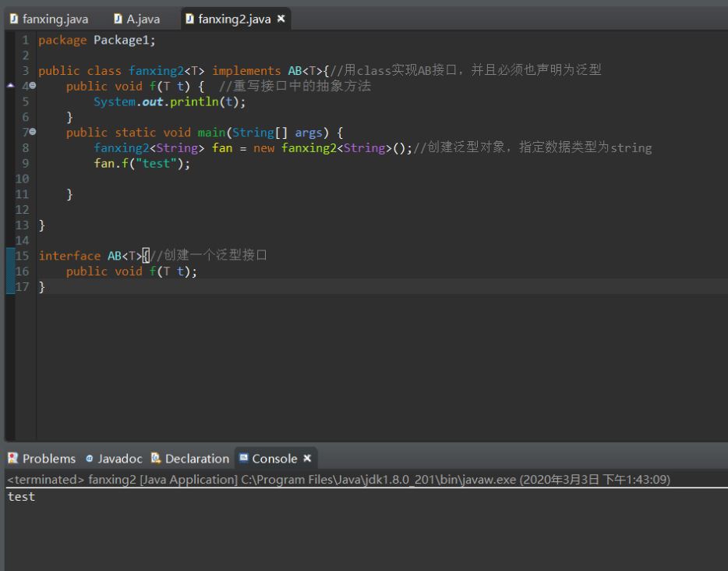
Task: Click the fanxing2.java tab file icon
Action: tap(189, 19)
